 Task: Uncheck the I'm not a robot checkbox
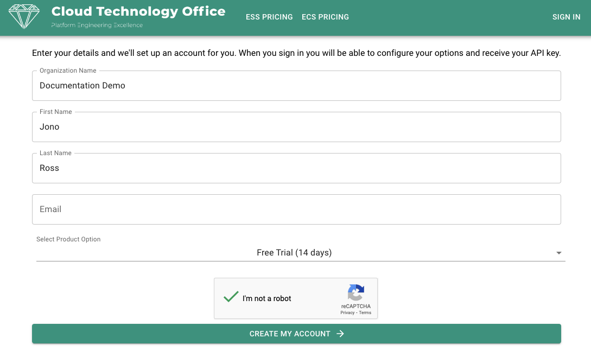231,297
